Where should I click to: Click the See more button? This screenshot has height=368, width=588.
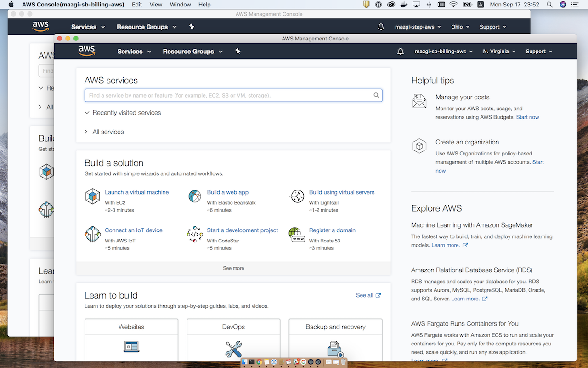click(233, 268)
